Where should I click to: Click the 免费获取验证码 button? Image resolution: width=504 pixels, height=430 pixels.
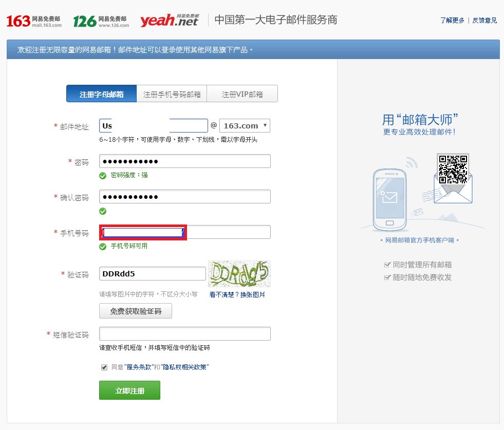pyautogui.click(x=136, y=311)
